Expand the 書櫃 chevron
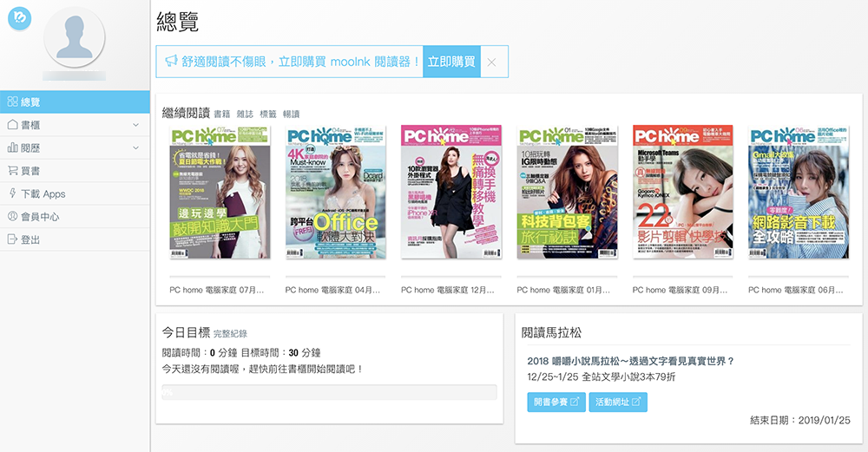 coord(136,125)
